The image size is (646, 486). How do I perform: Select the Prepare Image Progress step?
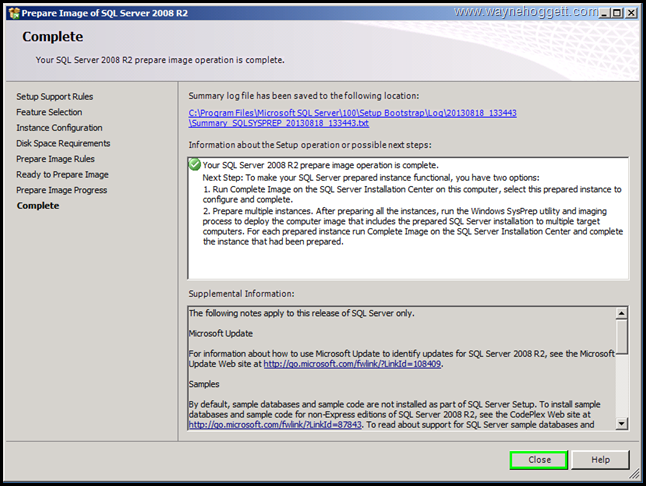coord(61,190)
